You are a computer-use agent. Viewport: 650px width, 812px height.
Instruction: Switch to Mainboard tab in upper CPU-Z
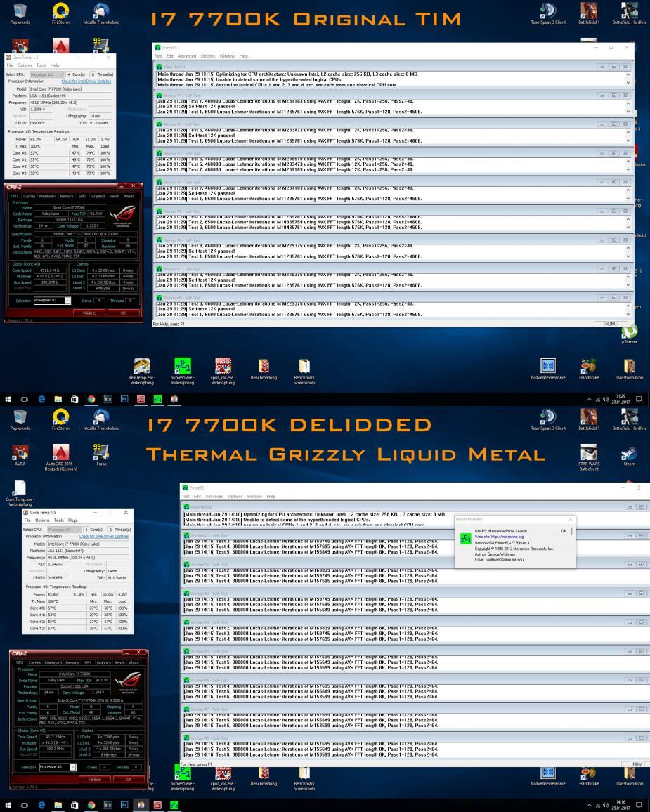click(48, 196)
